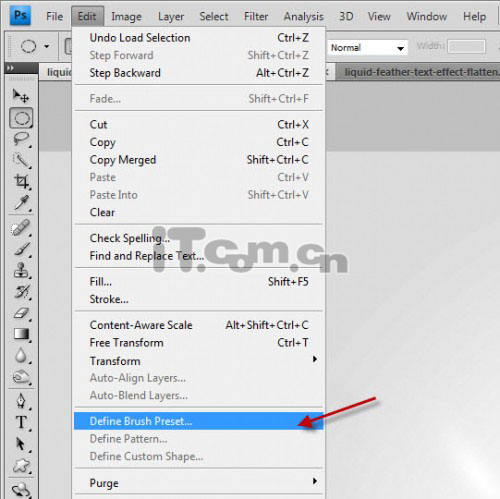Viewport: 500px width, 499px height.
Task: Open the Help menu
Action: pyautogui.click(x=474, y=16)
